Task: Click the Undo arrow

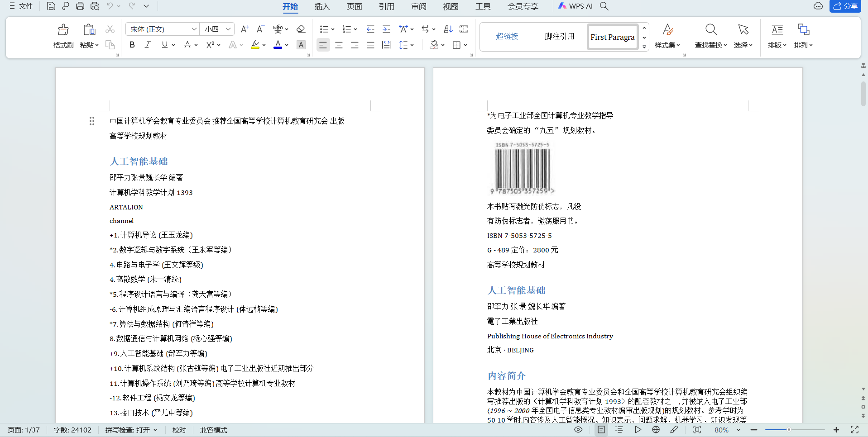Action: (x=110, y=6)
